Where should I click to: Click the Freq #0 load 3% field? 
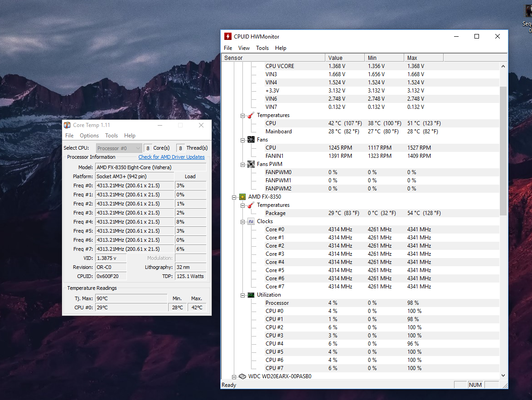(x=191, y=186)
